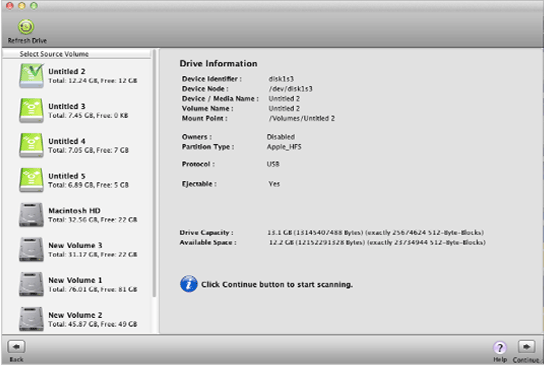Click the USB protocol value
544x365 pixels.
point(273,164)
